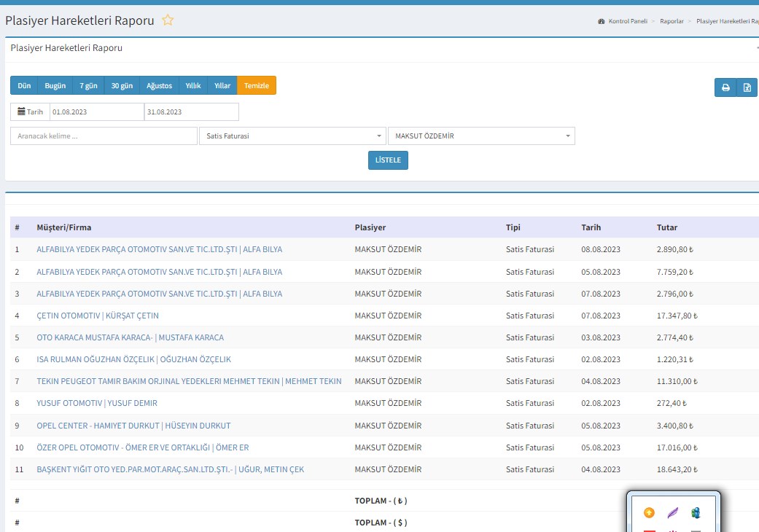The height and width of the screenshot is (532, 759).
Task: Open the MAKSUT ÖZDEMİR salesperson dropdown
Action: 481,136
